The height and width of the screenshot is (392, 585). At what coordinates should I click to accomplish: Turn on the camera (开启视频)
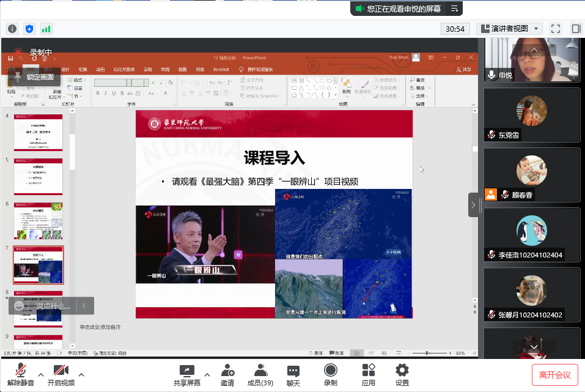(x=61, y=374)
